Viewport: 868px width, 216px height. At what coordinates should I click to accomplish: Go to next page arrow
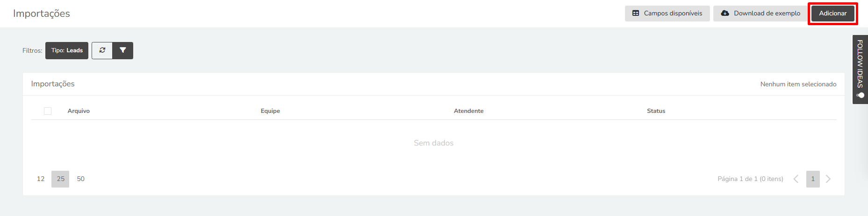(x=828, y=179)
